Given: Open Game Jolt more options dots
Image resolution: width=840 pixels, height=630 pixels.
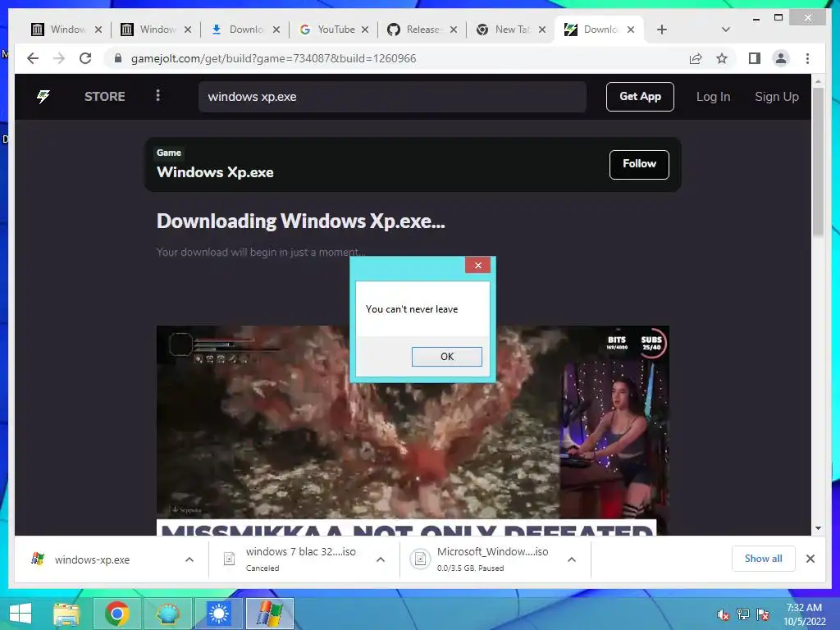Looking at the screenshot, I should 157,96.
